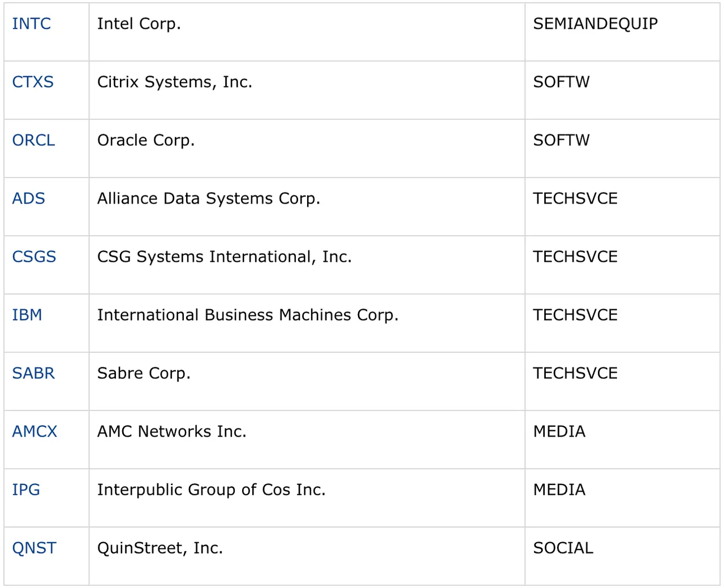Open the CSGS ticker link

coord(34,257)
